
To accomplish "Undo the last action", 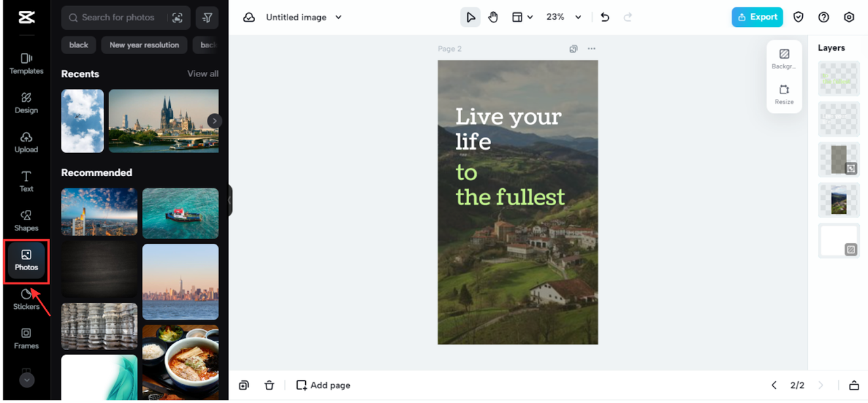I will point(605,18).
